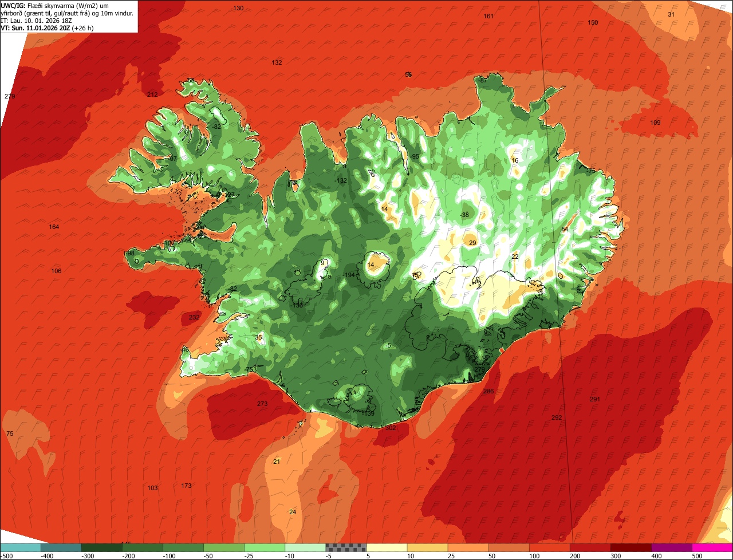Click the map value 232
The height and width of the screenshot is (560, 733).
click(x=194, y=317)
